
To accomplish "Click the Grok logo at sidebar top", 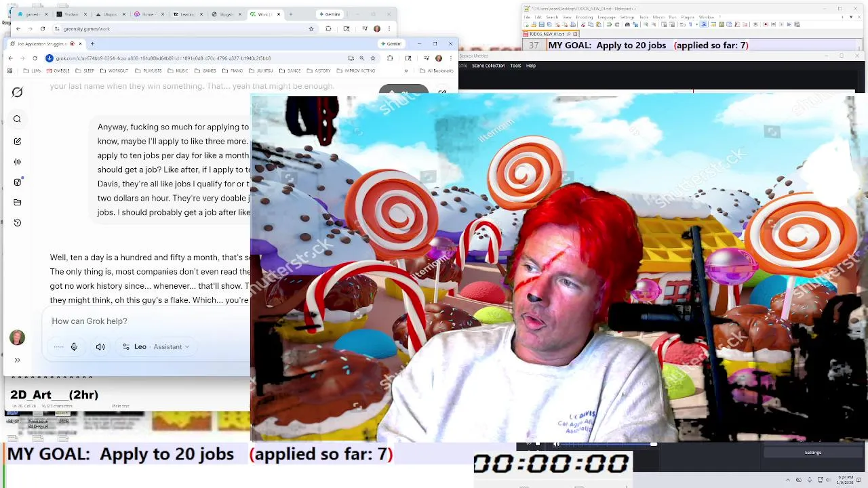I will (18, 92).
